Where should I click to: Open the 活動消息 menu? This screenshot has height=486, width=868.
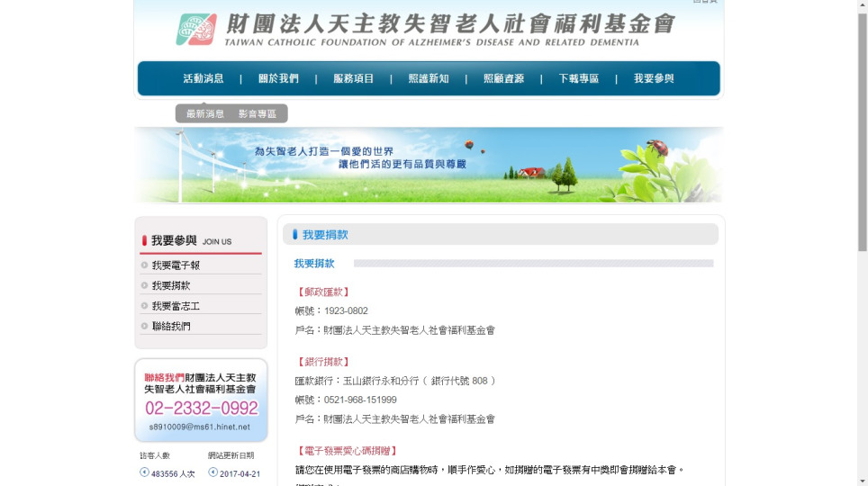coord(203,78)
